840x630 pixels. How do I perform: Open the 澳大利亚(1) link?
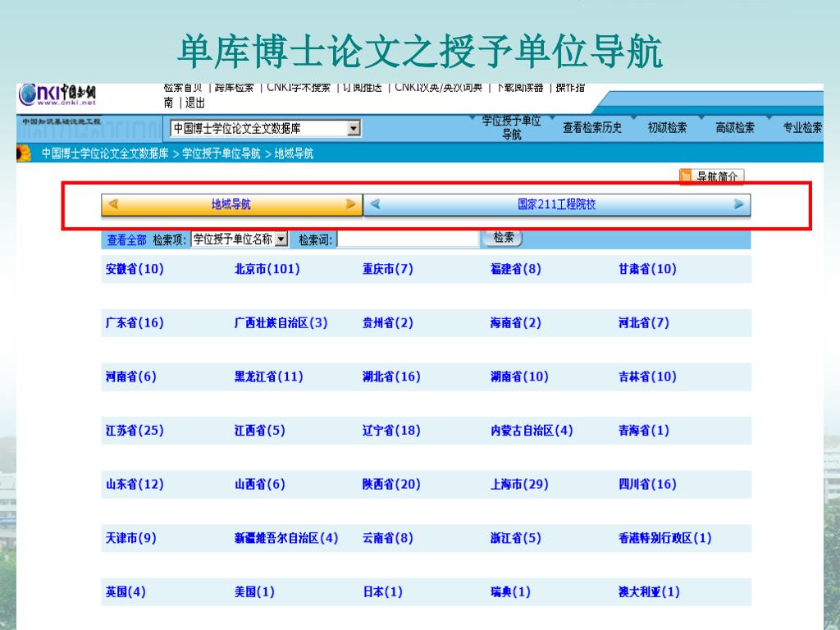click(650, 592)
